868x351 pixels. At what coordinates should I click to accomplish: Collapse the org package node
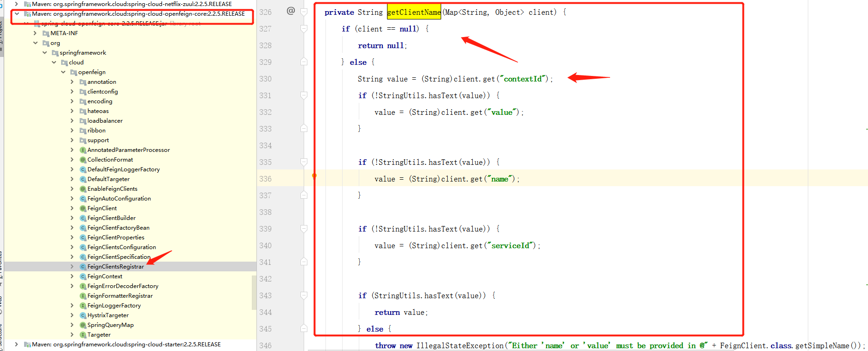[x=35, y=43]
